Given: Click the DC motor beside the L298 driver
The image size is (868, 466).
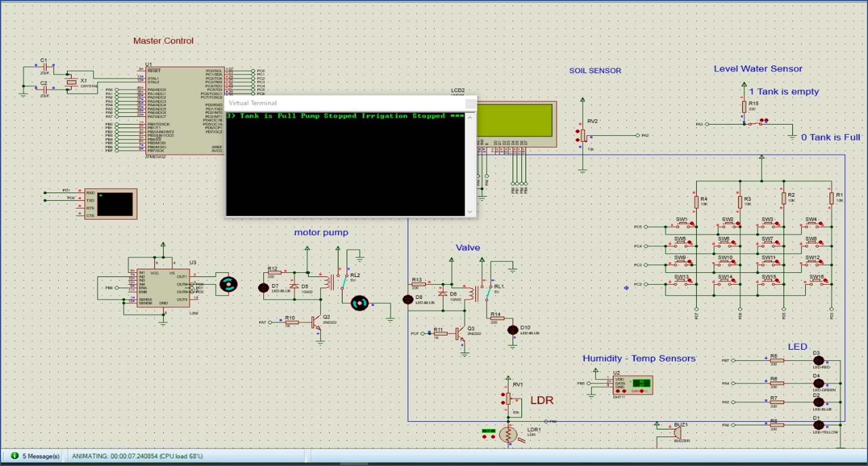Looking at the screenshot, I should click(228, 284).
